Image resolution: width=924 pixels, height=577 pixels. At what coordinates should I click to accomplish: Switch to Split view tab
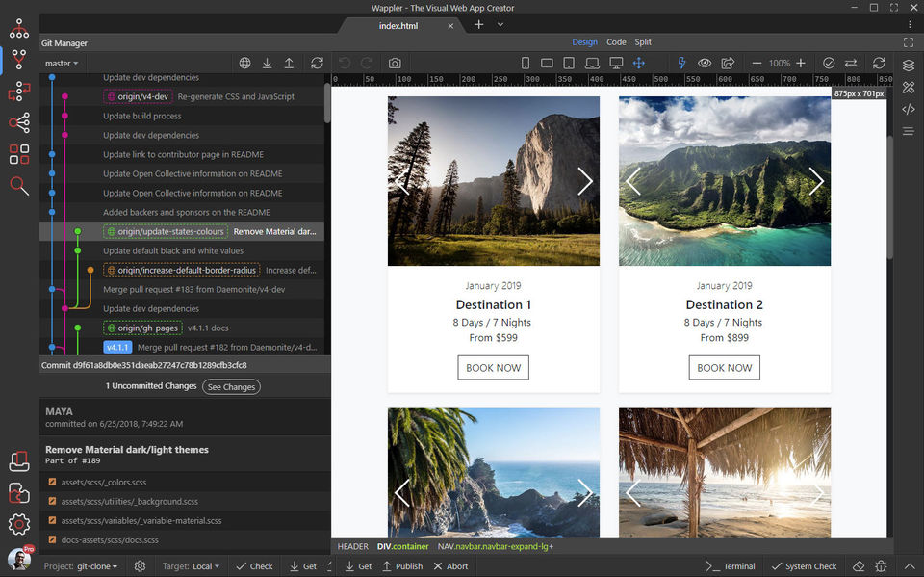pyautogui.click(x=643, y=42)
